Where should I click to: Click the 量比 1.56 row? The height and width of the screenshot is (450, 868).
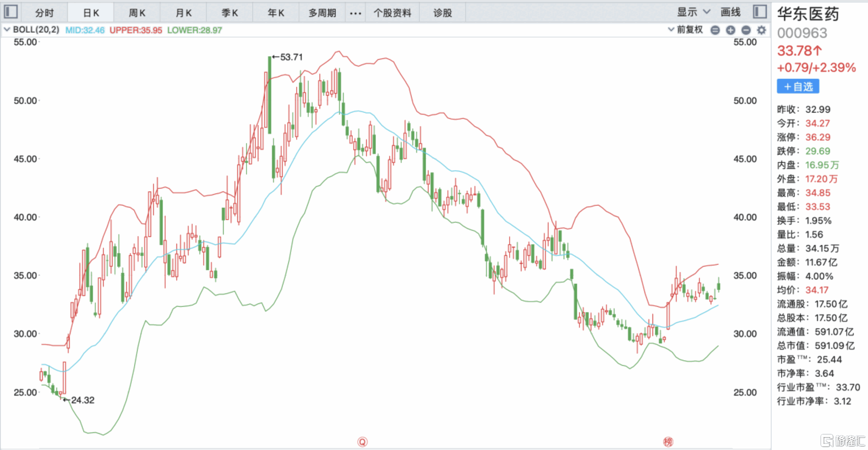(800, 235)
